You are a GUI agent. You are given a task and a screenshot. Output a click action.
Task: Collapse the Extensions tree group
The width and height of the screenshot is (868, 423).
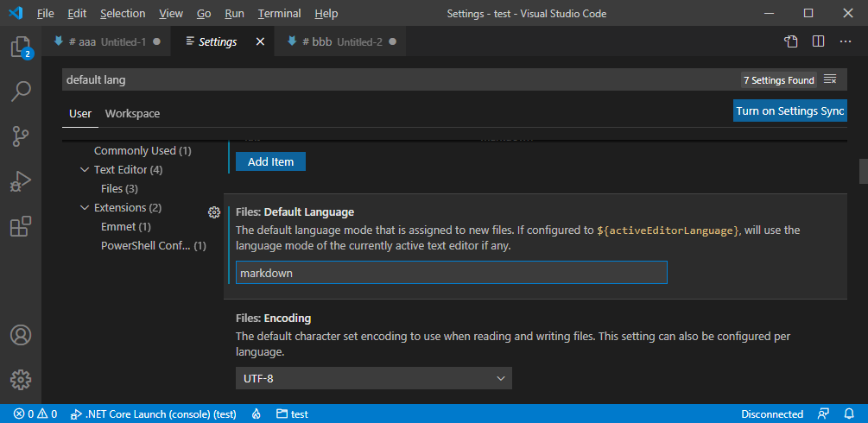pos(84,208)
